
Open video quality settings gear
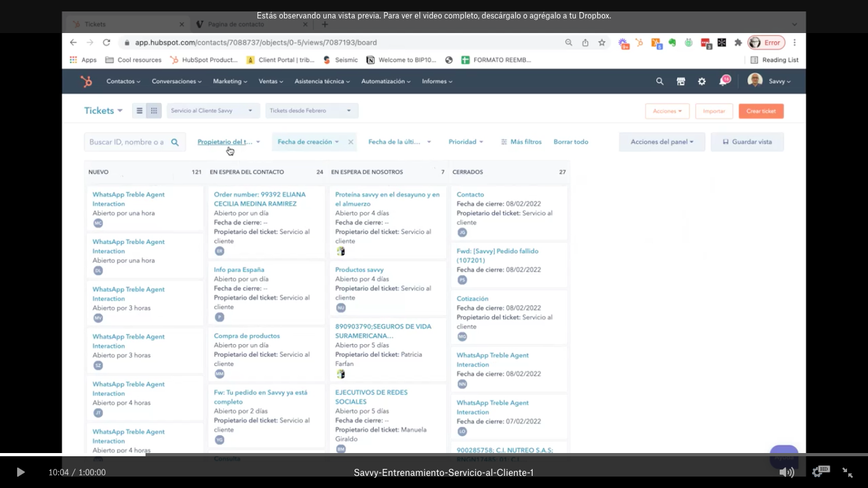click(818, 472)
